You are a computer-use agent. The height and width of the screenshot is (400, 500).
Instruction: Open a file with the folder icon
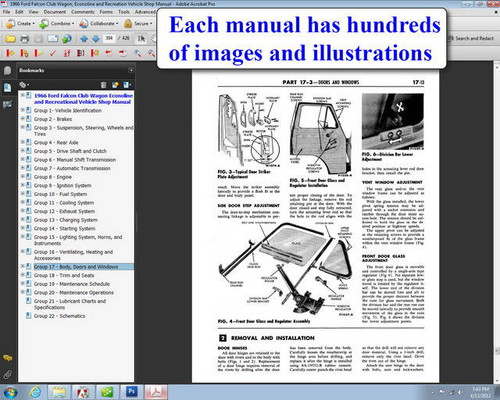[x=10, y=39]
